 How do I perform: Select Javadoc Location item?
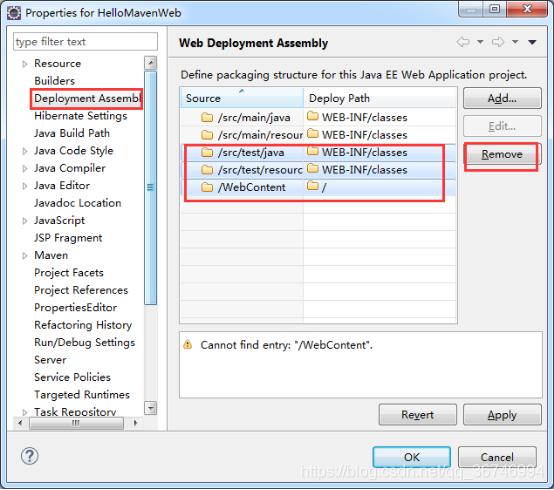tap(77, 203)
